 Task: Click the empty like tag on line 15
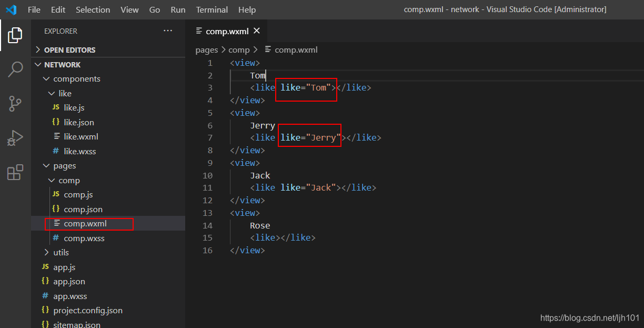click(x=283, y=237)
